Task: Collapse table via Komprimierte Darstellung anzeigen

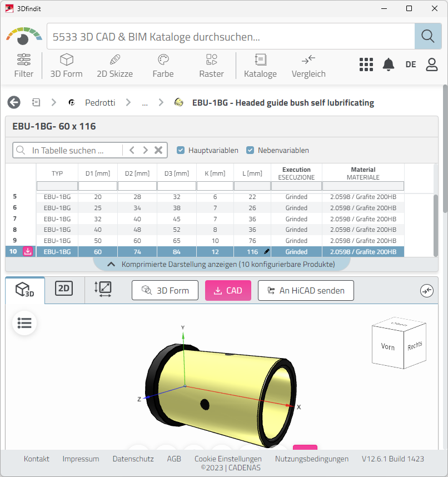Action: 222,264
